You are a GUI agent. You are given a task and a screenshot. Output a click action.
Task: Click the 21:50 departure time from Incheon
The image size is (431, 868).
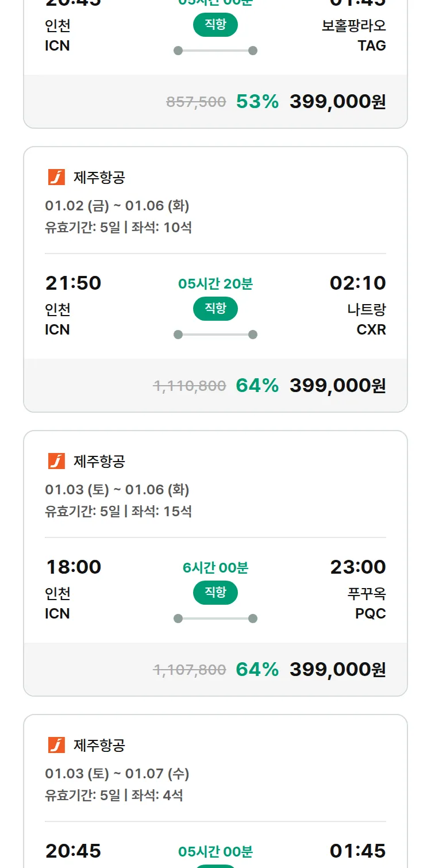click(x=73, y=283)
